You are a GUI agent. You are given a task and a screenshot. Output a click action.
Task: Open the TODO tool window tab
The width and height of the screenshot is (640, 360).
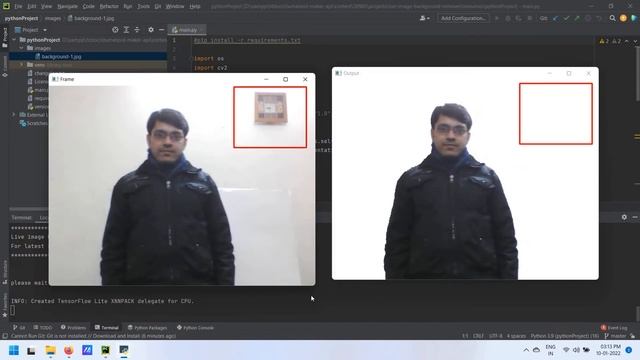pos(43,328)
